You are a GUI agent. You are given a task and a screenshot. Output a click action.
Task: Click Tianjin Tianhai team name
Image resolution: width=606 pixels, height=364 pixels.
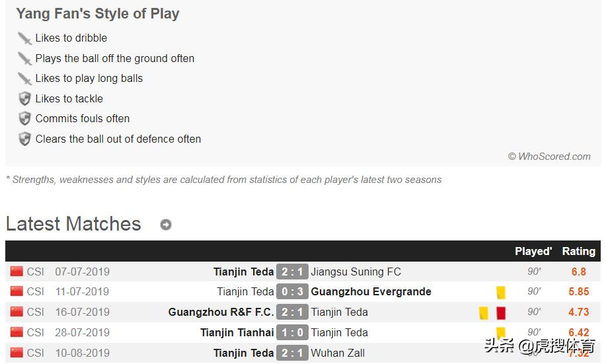click(237, 332)
